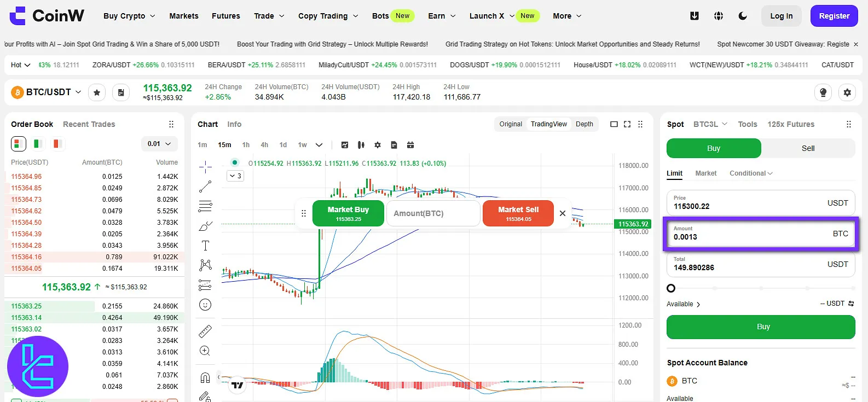Switch the order form to Buy side
Screen dimensions: 868x402
coord(714,148)
